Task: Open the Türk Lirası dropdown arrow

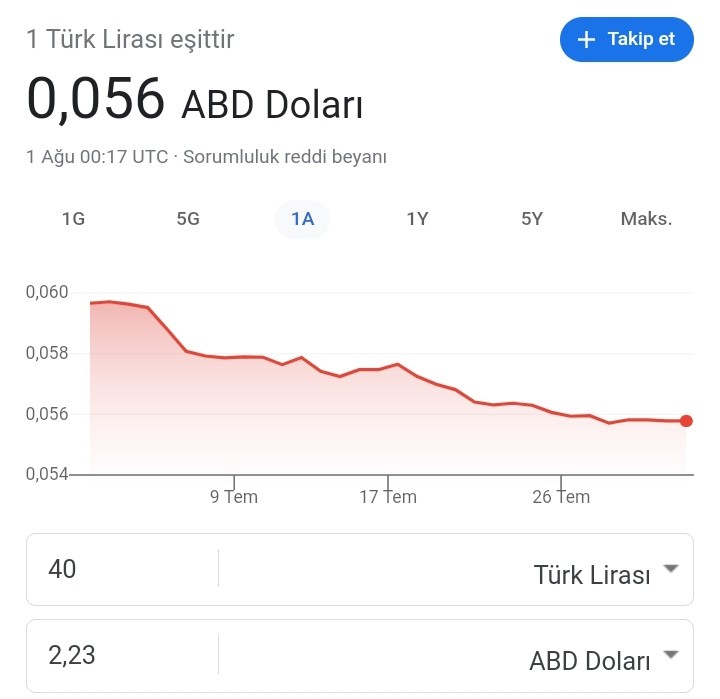Action: tap(671, 569)
